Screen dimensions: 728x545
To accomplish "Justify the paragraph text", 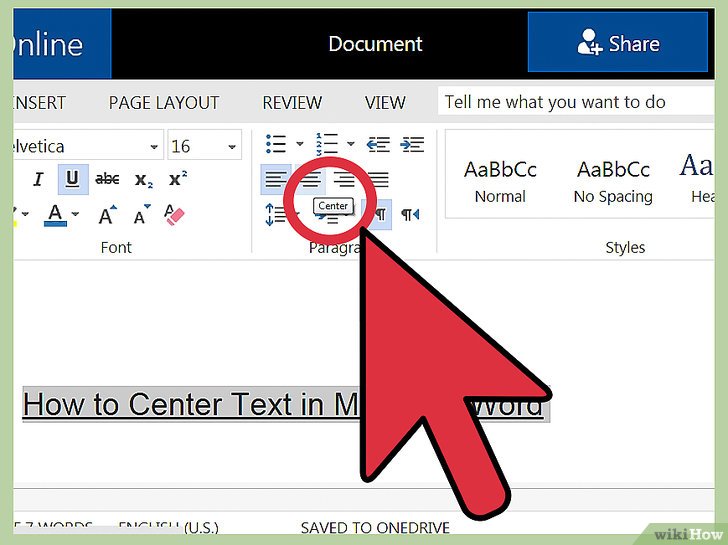I will tap(378, 179).
